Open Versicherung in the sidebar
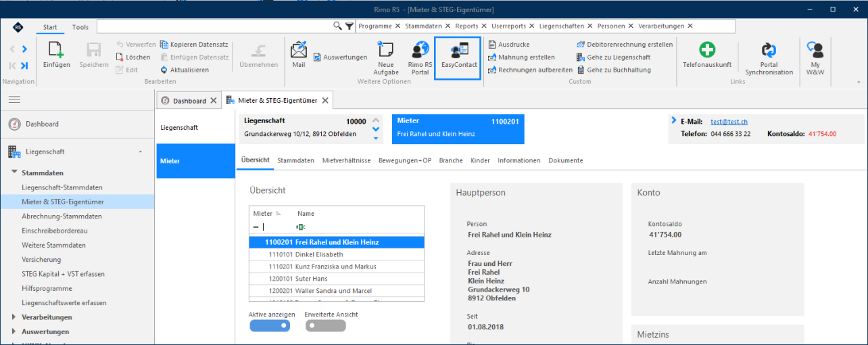 point(41,259)
